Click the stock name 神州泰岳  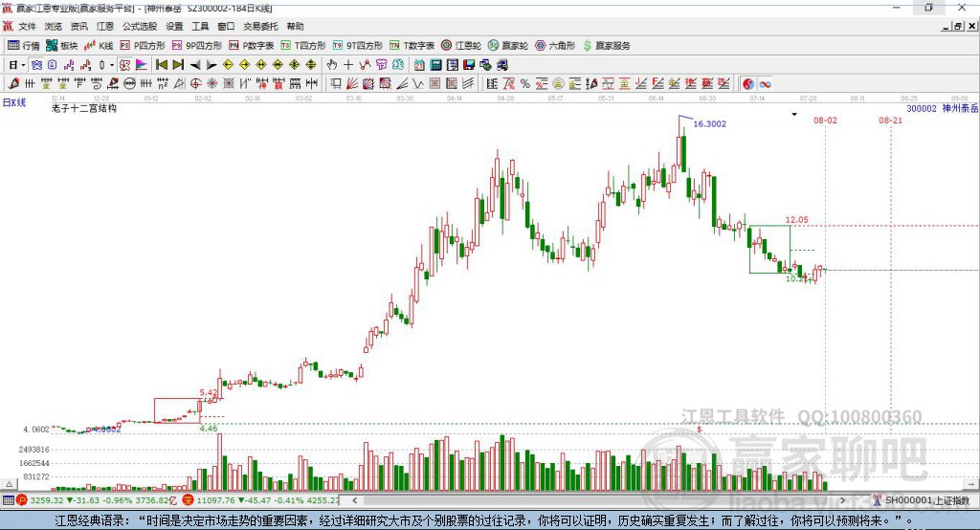pyautogui.click(x=959, y=108)
